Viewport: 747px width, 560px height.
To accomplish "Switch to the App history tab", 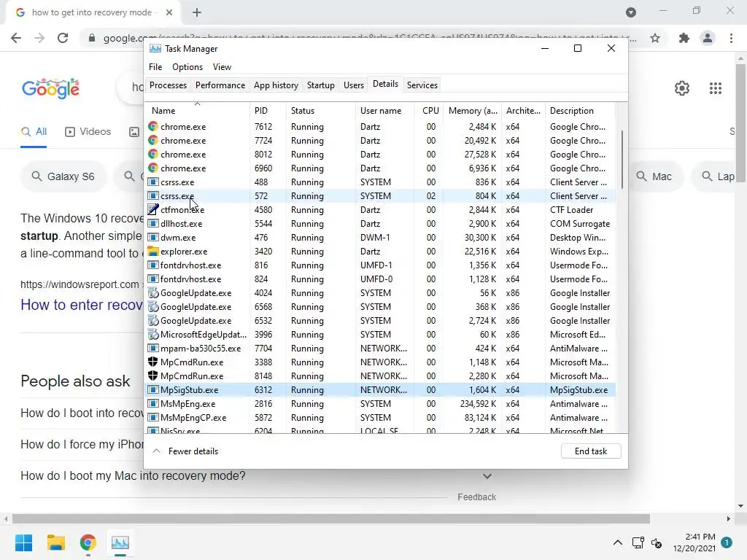I will pos(276,85).
